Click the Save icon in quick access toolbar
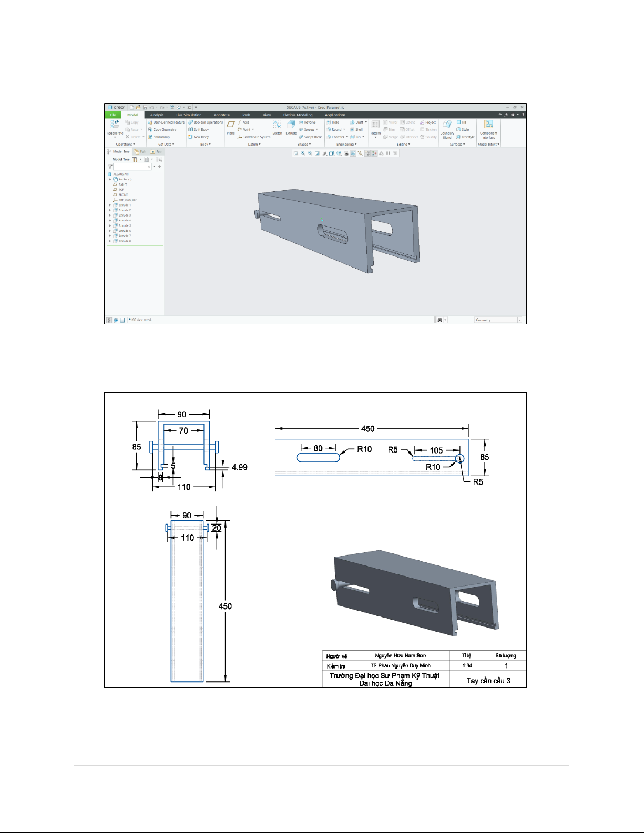The image size is (644, 833). (x=145, y=107)
